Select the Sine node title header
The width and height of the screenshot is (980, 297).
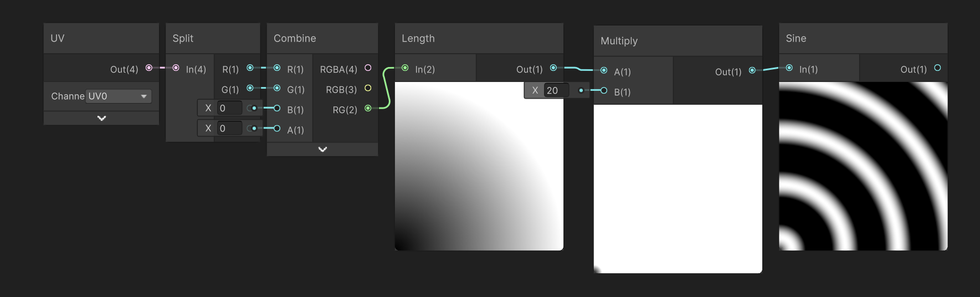pyautogui.click(x=863, y=38)
